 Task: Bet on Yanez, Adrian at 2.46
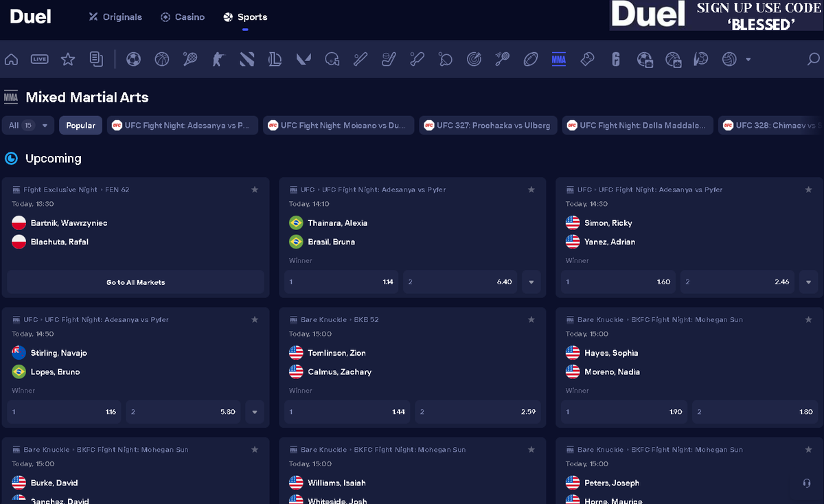[x=737, y=282]
